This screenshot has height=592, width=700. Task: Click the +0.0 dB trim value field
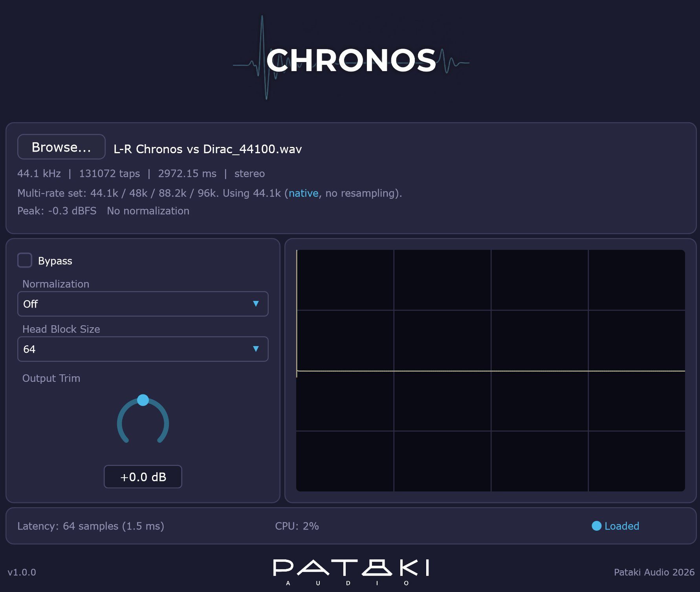coord(143,477)
